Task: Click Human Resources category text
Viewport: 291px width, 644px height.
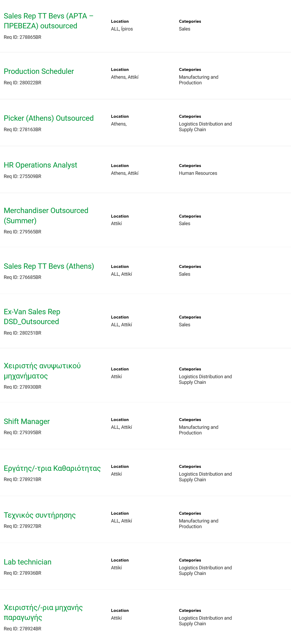Action: pyautogui.click(x=198, y=173)
